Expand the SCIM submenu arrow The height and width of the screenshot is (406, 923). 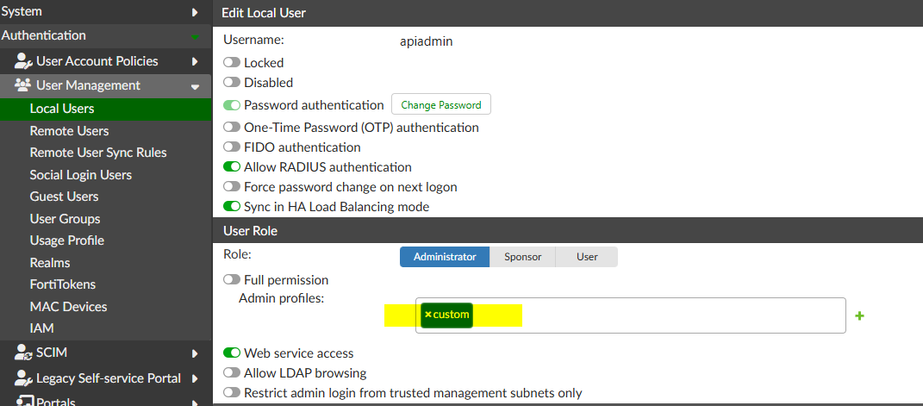click(x=195, y=353)
